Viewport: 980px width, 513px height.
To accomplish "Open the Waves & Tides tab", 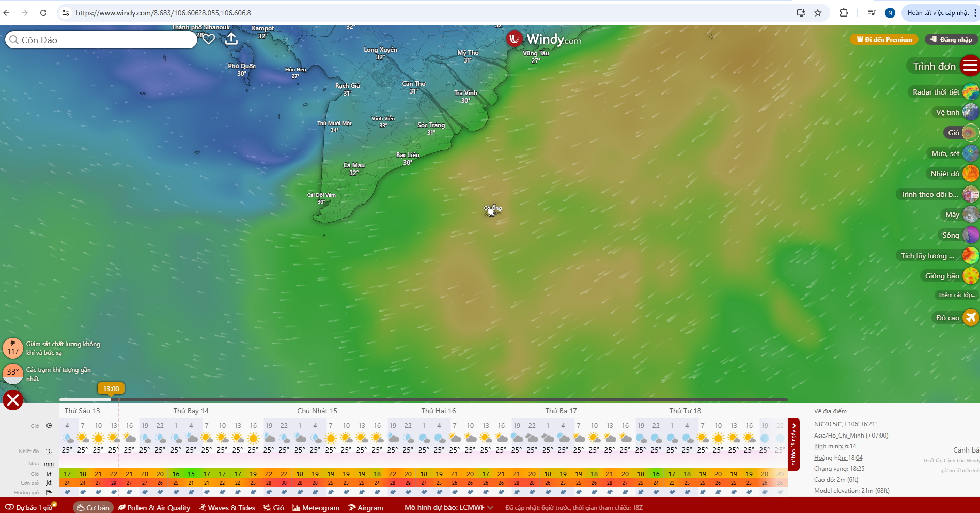I will click(227, 507).
